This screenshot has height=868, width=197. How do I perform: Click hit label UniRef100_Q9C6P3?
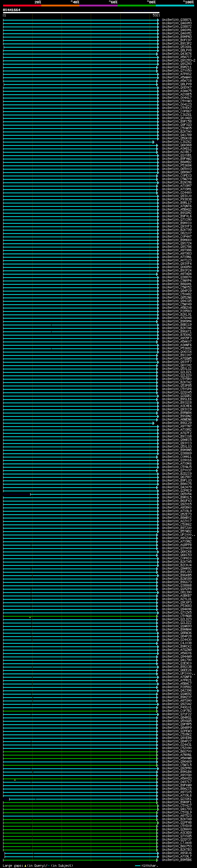(176, 603)
